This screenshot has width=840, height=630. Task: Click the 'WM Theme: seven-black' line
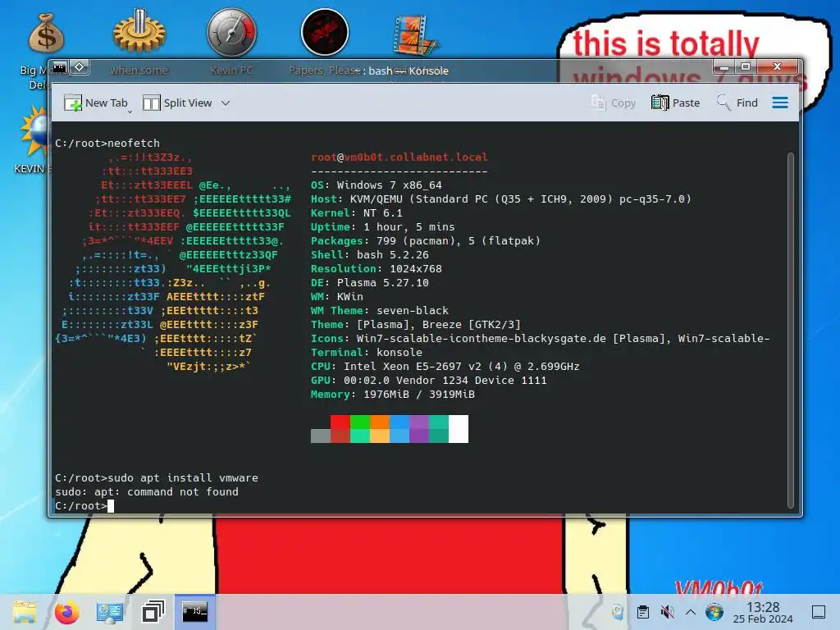379,310
